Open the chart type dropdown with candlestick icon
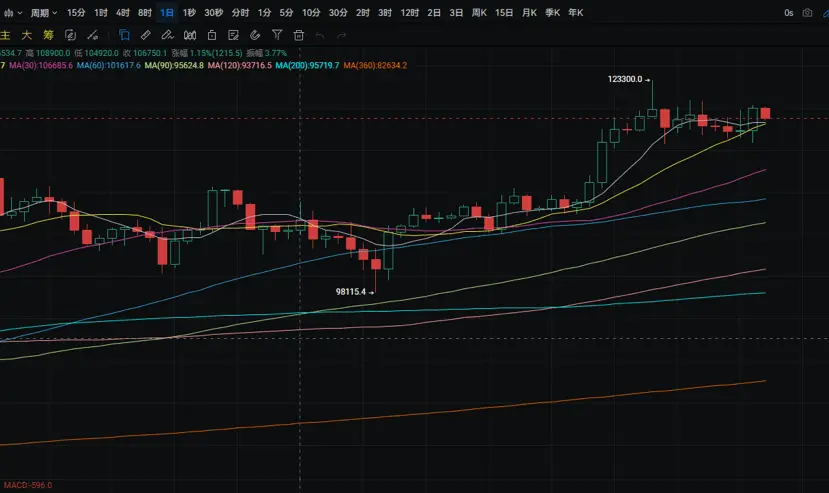This screenshot has width=829, height=493. pos(13,13)
